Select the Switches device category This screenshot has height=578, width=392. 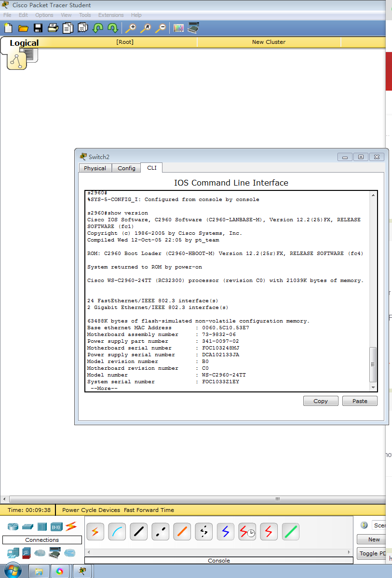(27, 526)
